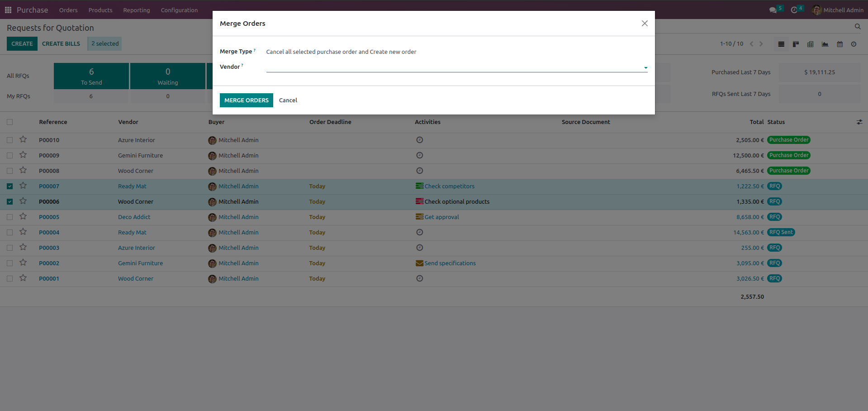Click the 12,500.00 € total
Image resolution: width=868 pixels, height=411 pixels.
pos(748,155)
